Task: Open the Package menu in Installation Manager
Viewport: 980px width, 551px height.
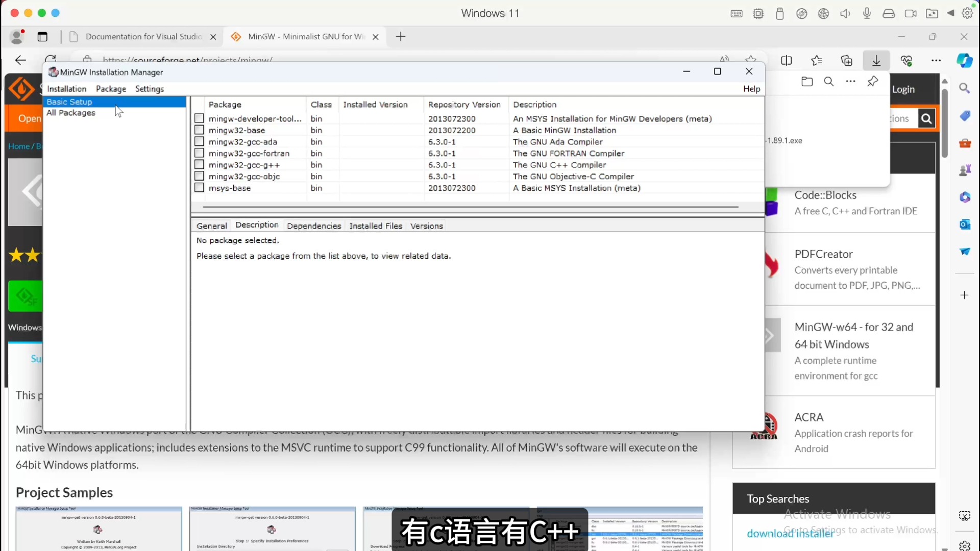Action: coord(110,88)
